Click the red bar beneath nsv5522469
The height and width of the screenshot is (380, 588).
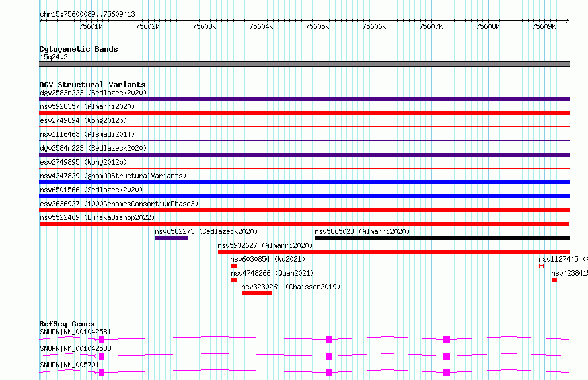(x=304, y=224)
